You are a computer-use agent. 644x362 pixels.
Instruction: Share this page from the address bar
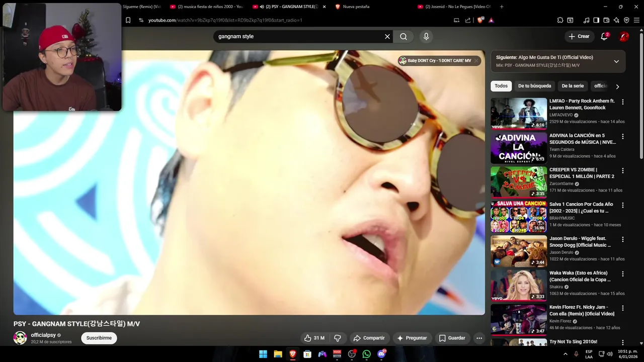(468, 20)
